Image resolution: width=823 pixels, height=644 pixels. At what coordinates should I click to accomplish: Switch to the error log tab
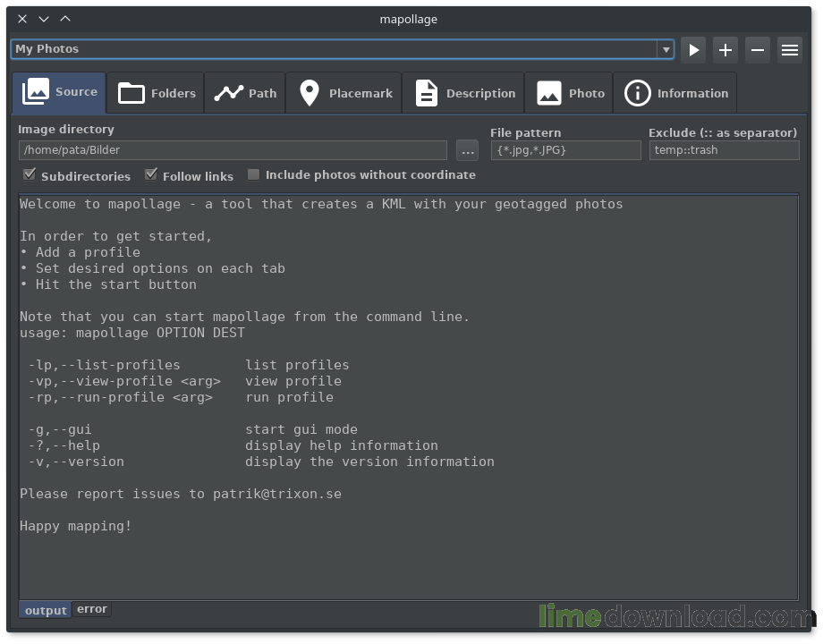point(92,609)
